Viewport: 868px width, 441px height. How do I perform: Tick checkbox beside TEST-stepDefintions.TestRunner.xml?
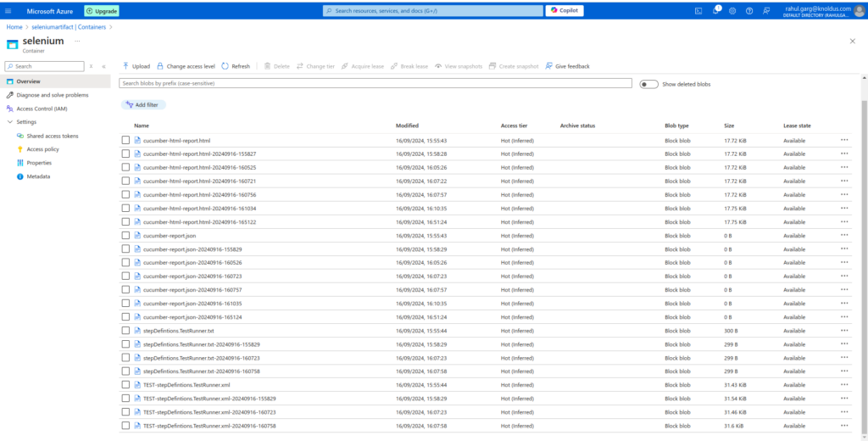[x=125, y=384]
